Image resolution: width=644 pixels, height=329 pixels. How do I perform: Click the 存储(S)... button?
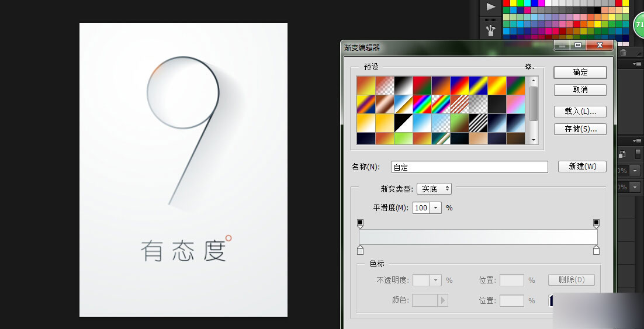pos(580,129)
